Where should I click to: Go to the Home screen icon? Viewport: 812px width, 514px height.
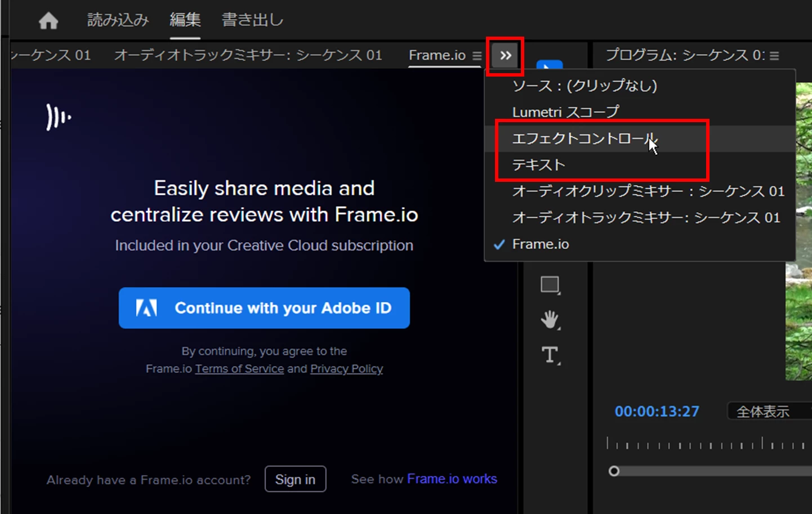[x=48, y=21]
